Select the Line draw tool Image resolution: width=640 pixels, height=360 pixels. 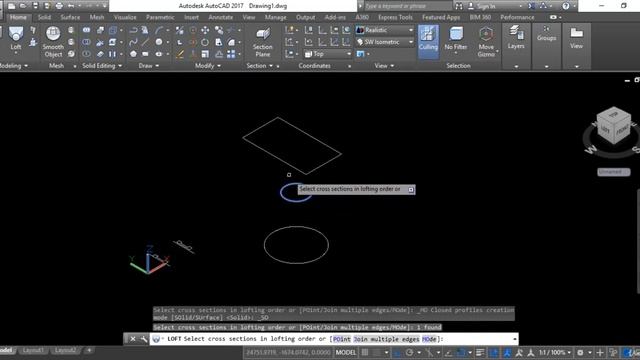click(145, 42)
